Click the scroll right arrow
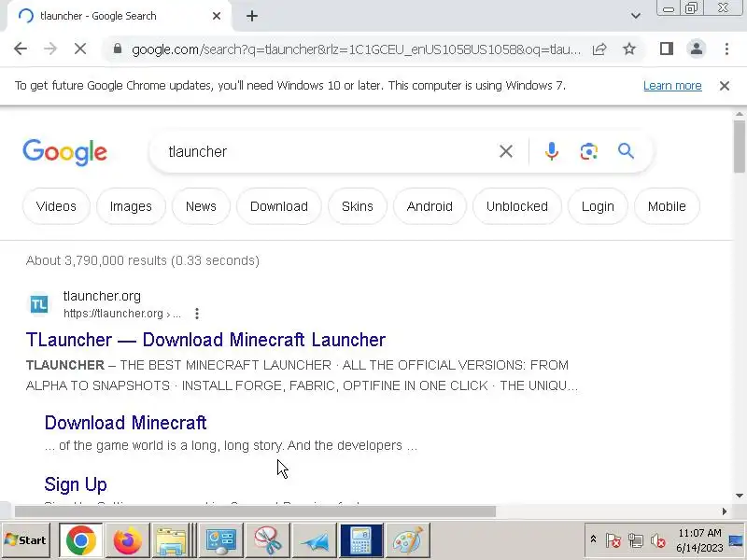This screenshot has height=560, width=747. (x=725, y=511)
